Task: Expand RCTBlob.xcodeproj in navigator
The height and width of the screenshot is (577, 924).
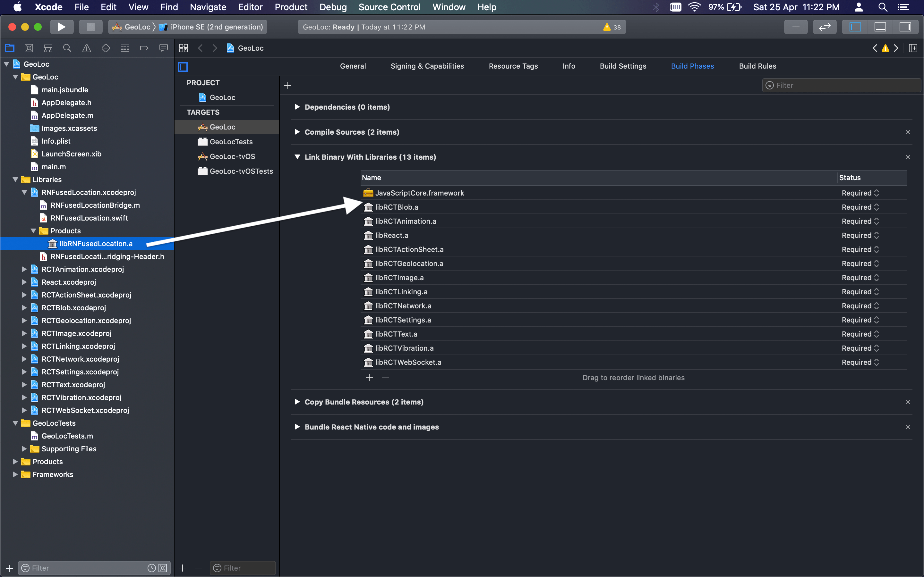Action: point(24,308)
